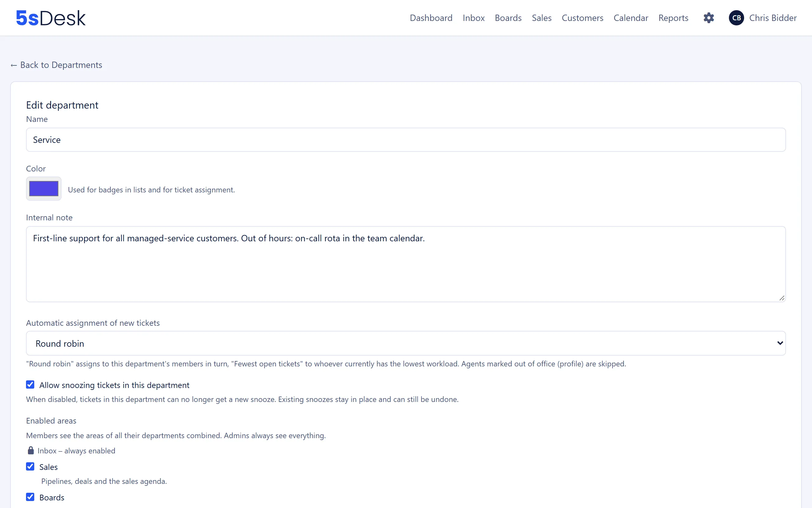Click into the Internal note textarea
The height and width of the screenshot is (508, 812).
point(406,264)
